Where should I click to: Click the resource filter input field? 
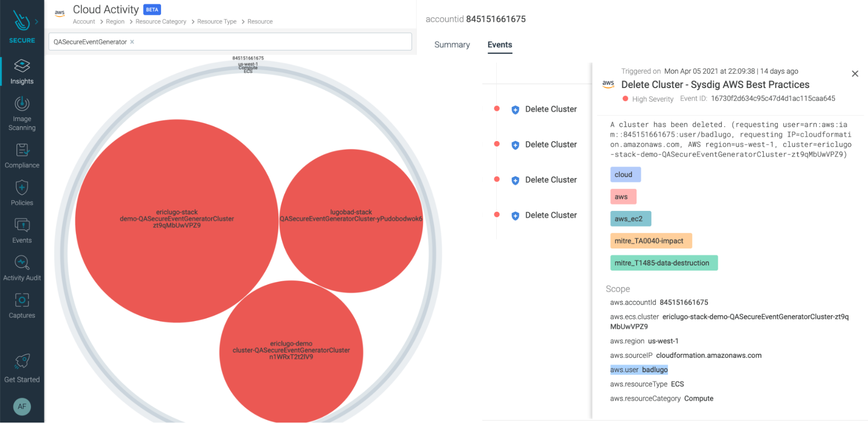tap(230, 42)
